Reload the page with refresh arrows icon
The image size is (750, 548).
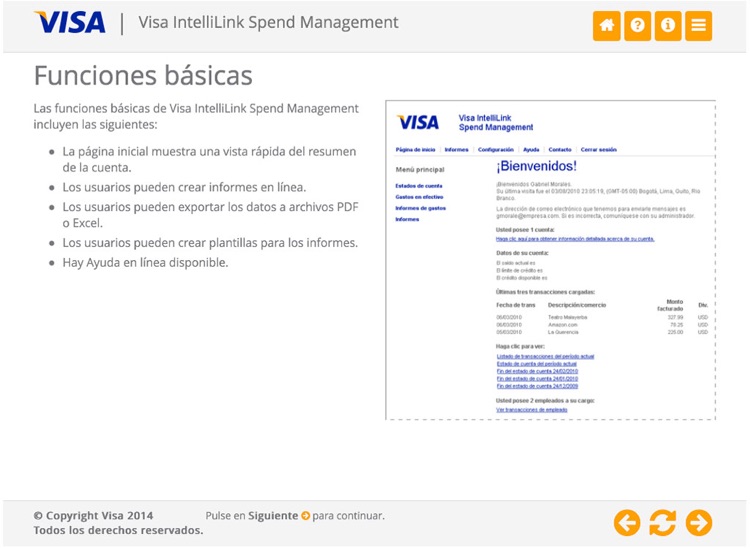(662, 523)
